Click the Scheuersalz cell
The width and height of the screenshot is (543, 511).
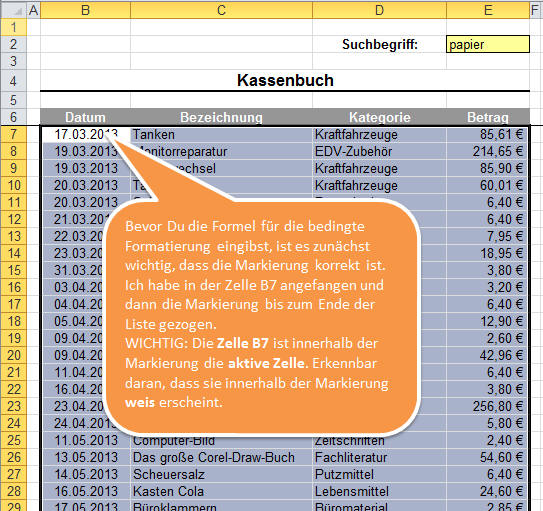(x=221, y=474)
